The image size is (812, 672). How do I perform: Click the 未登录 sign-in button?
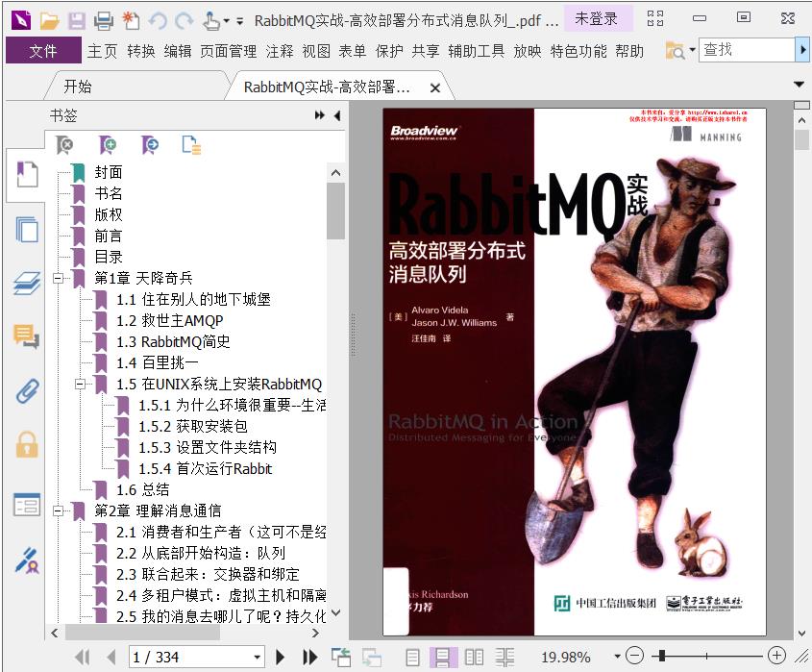tap(597, 19)
